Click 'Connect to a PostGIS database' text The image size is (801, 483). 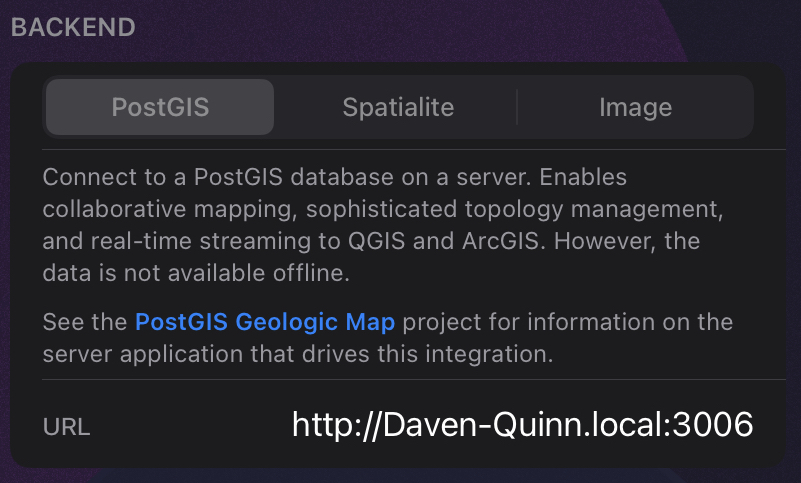point(196,178)
